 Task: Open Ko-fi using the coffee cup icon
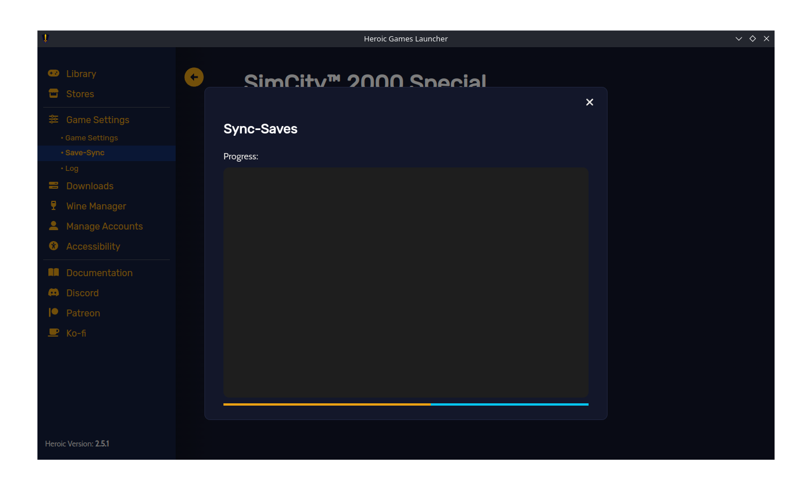pyautogui.click(x=54, y=333)
